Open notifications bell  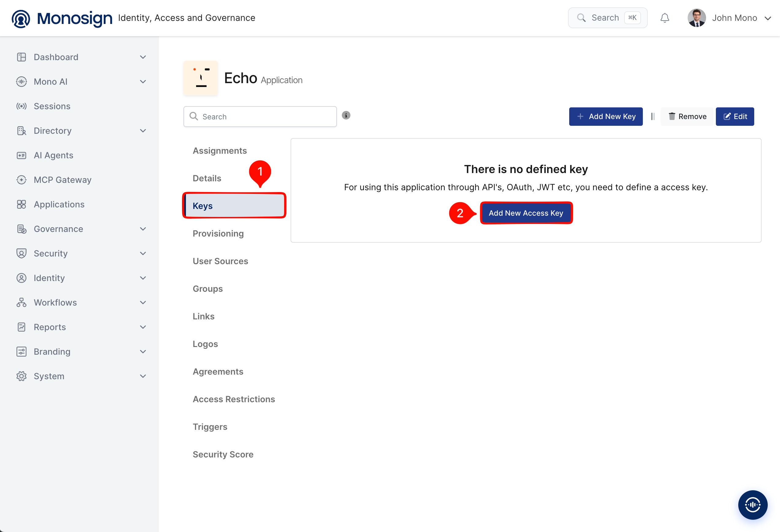pyautogui.click(x=665, y=18)
